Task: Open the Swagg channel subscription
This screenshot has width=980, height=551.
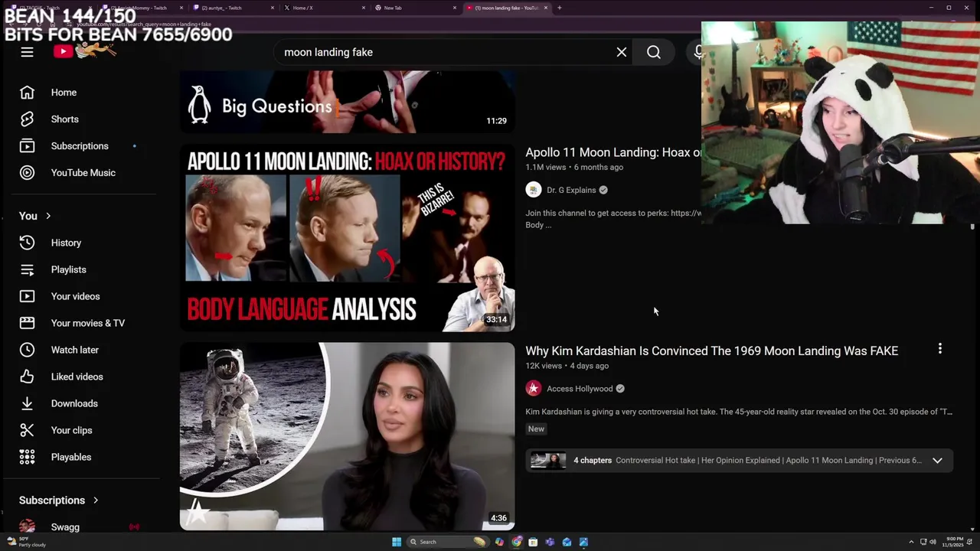Action: point(80,527)
